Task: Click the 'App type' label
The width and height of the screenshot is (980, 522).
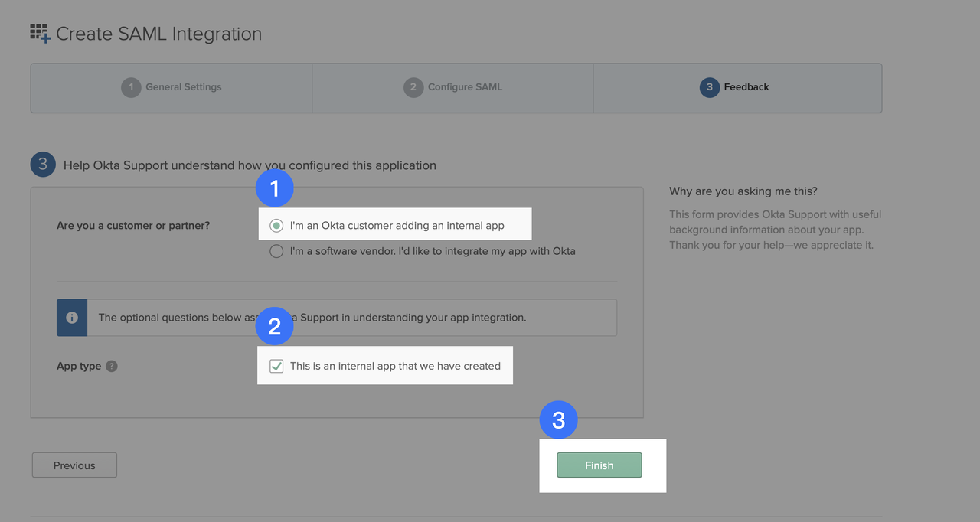Action: [77, 366]
